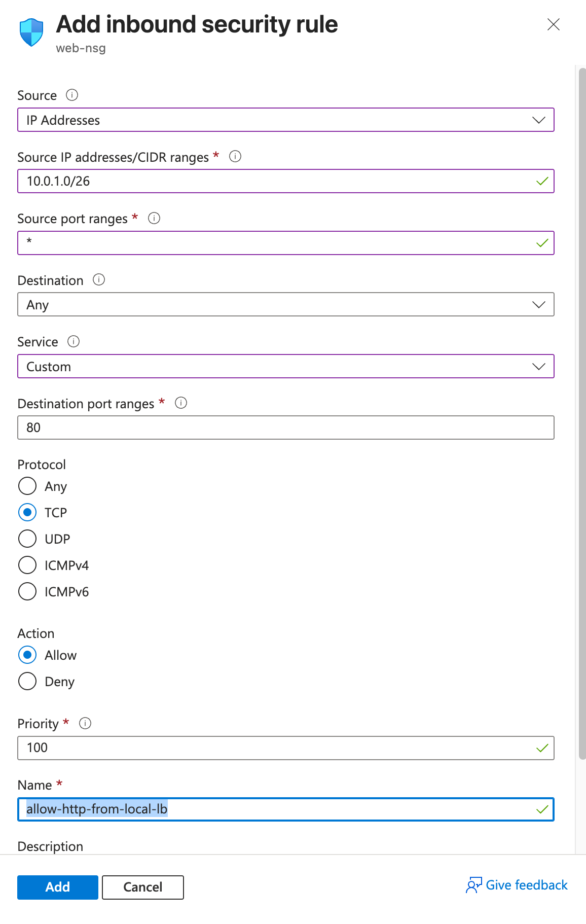Click the Priority info icon
The image size is (586, 924).
pyautogui.click(x=85, y=723)
